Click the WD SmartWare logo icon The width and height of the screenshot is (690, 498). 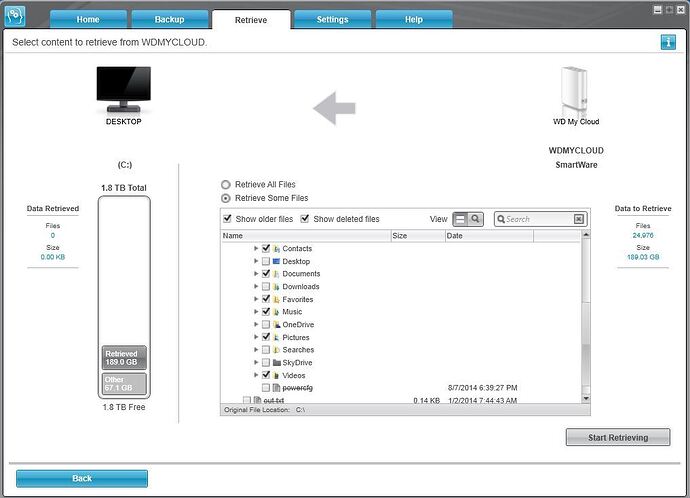point(15,16)
